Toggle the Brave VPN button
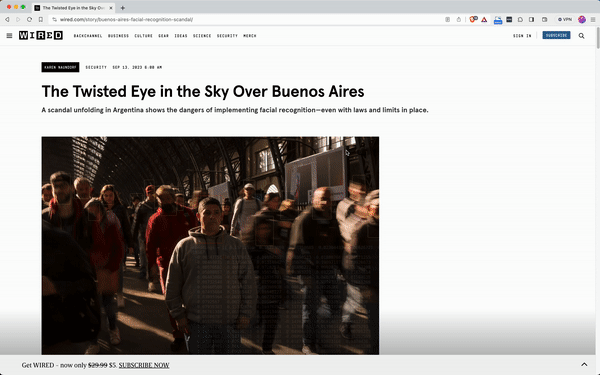This screenshot has height=375, width=600. pyautogui.click(x=565, y=20)
